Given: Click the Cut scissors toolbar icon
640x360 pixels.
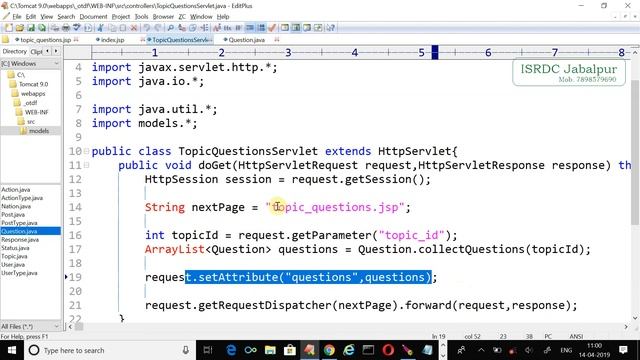Looking at the screenshot, I should (x=100, y=28).
